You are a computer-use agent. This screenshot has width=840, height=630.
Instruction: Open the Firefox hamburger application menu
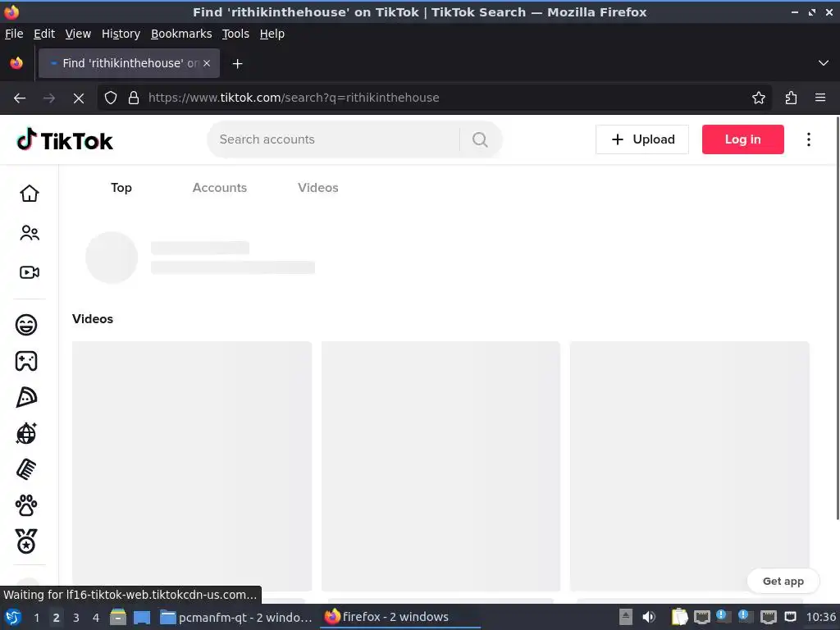click(820, 98)
